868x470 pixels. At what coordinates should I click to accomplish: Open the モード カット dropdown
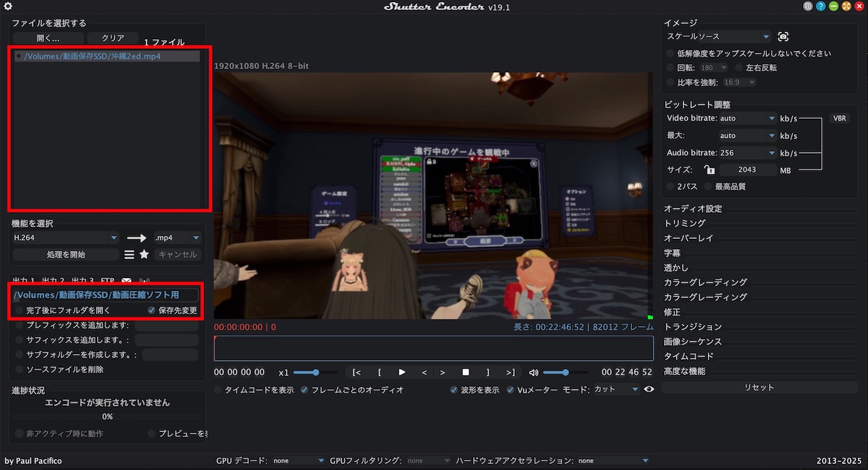[x=616, y=390]
